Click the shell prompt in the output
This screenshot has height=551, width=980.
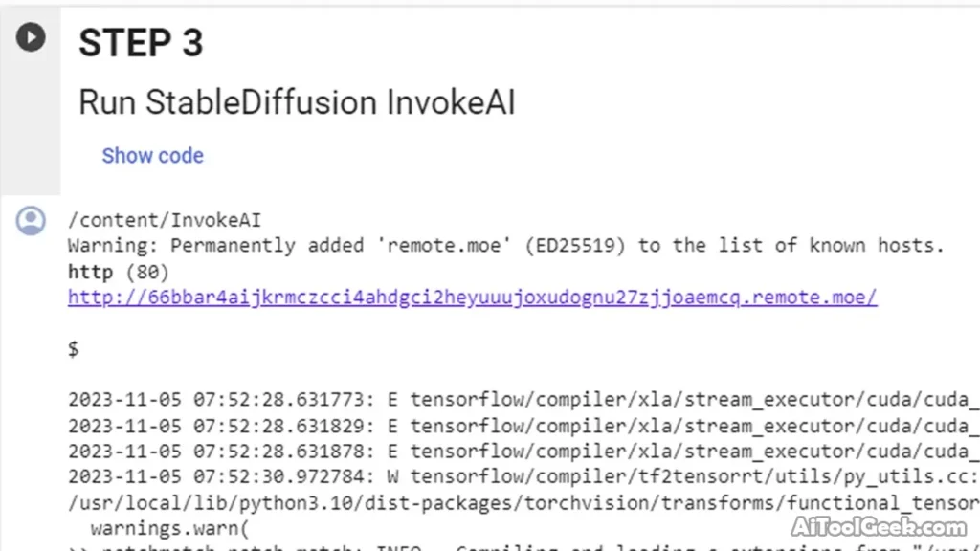(x=73, y=348)
